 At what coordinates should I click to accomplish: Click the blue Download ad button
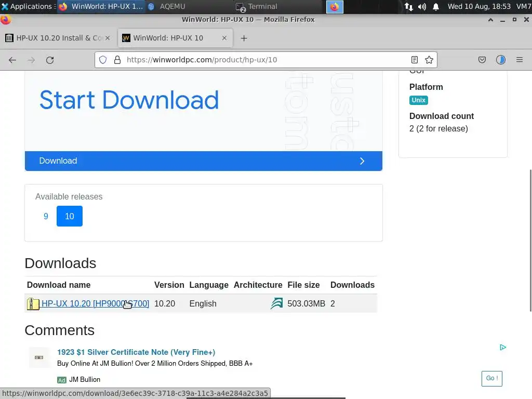tap(204, 161)
